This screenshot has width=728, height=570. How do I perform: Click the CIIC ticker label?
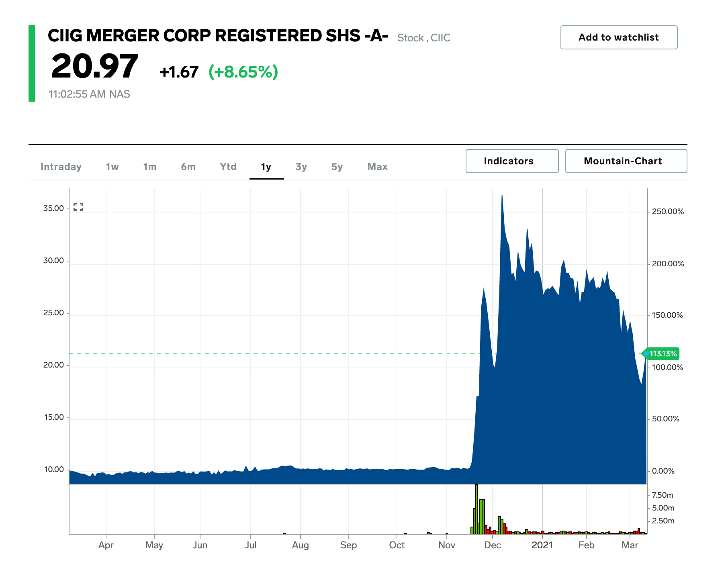[x=441, y=38]
